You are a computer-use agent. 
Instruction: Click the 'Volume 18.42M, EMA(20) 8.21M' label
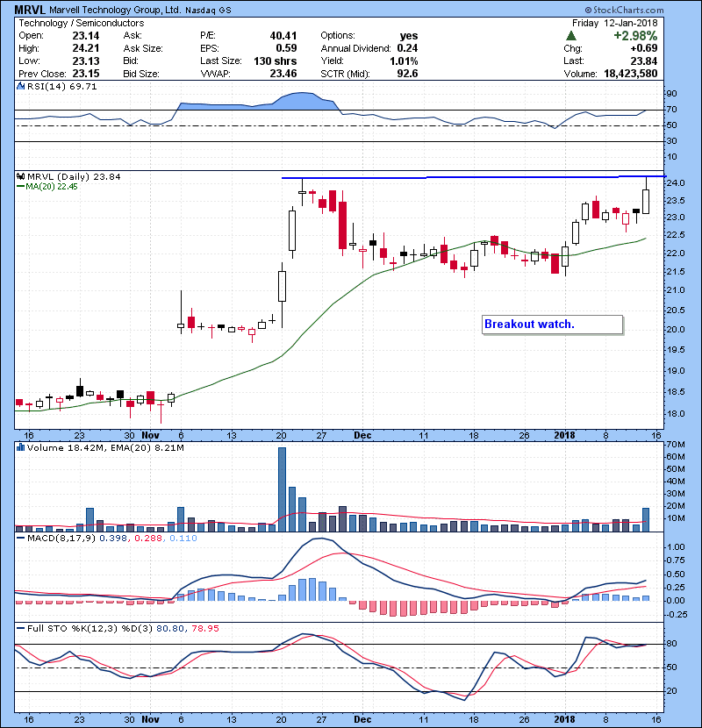[x=105, y=447]
